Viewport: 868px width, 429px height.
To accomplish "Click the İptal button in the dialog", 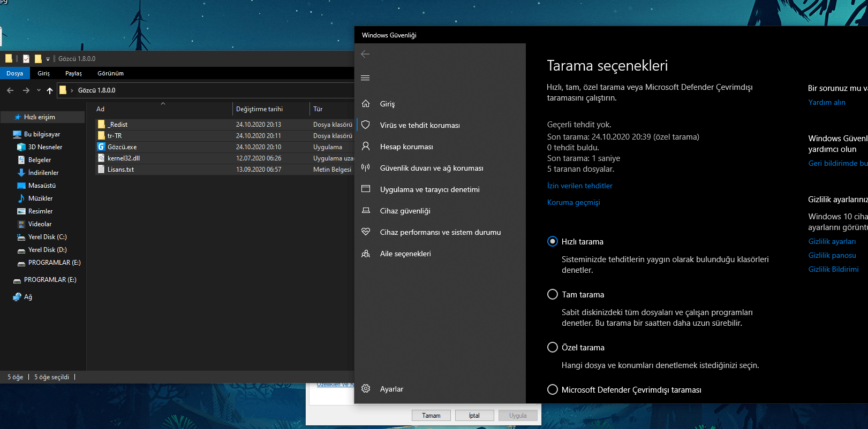I will click(x=474, y=416).
